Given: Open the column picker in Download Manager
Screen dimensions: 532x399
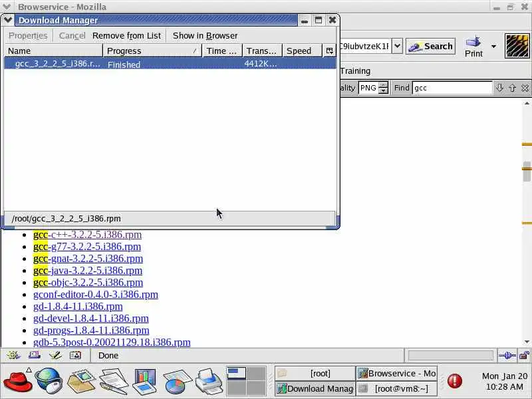Looking at the screenshot, I should tap(329, 51).
